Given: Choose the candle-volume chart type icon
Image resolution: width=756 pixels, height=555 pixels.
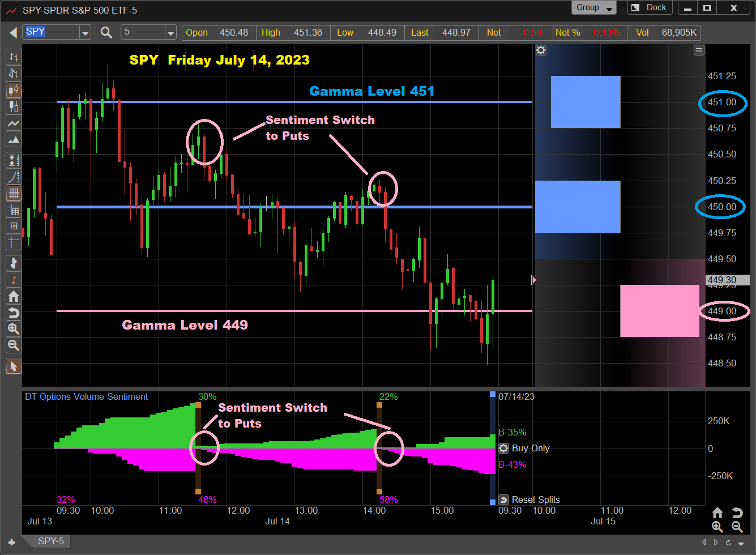Looking at the screenshot, I should click(14, 106).
